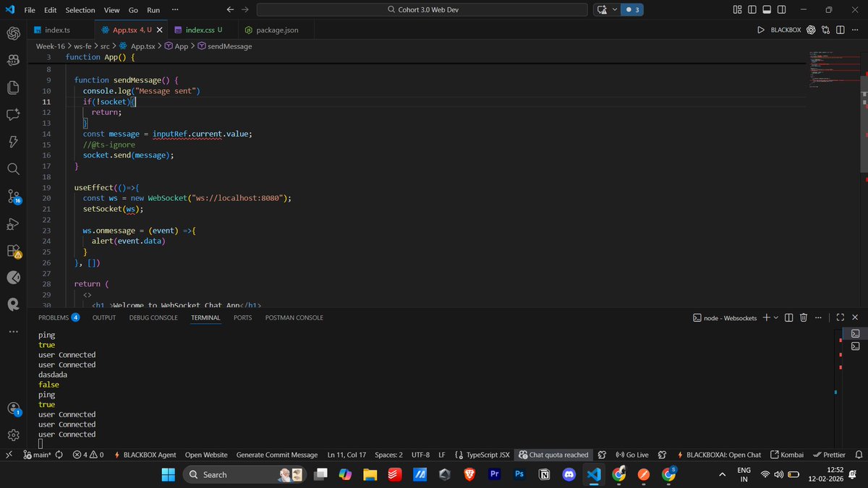Click the Windows taskbar Search box
Image resolution: width=868 pixels, height=488 pixels.
(x=246, y=474)
